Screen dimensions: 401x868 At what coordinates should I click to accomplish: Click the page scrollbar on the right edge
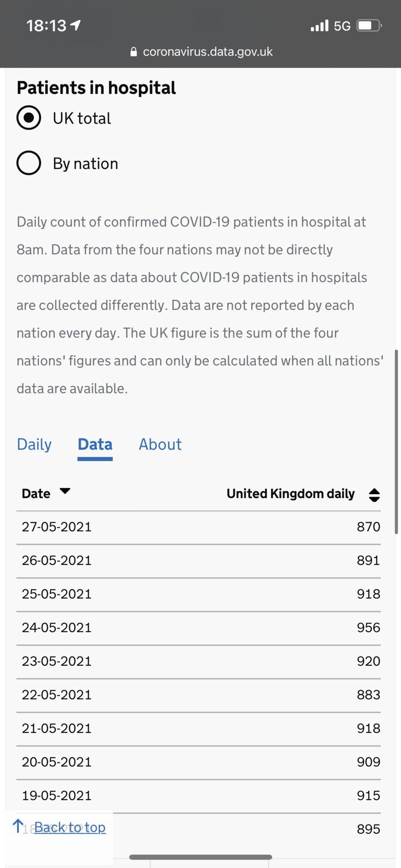(x=396, y=441)
